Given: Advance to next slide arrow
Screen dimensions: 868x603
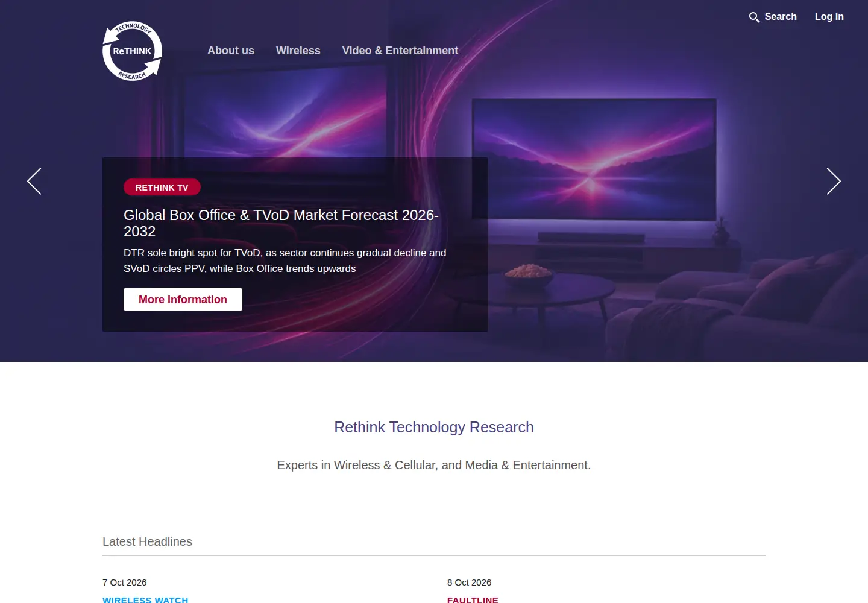Looking at the screenshot, I should tap(834, 181).
